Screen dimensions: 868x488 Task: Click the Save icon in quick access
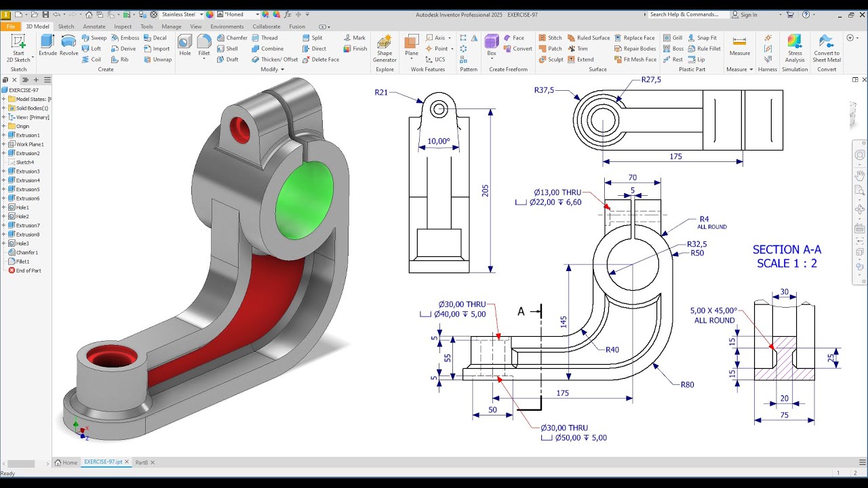45,14
